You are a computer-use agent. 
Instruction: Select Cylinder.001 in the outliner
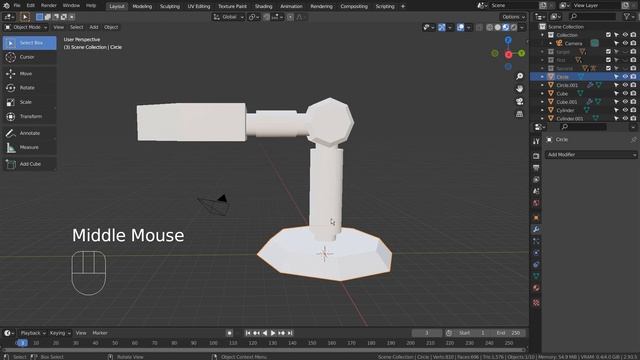570,118
